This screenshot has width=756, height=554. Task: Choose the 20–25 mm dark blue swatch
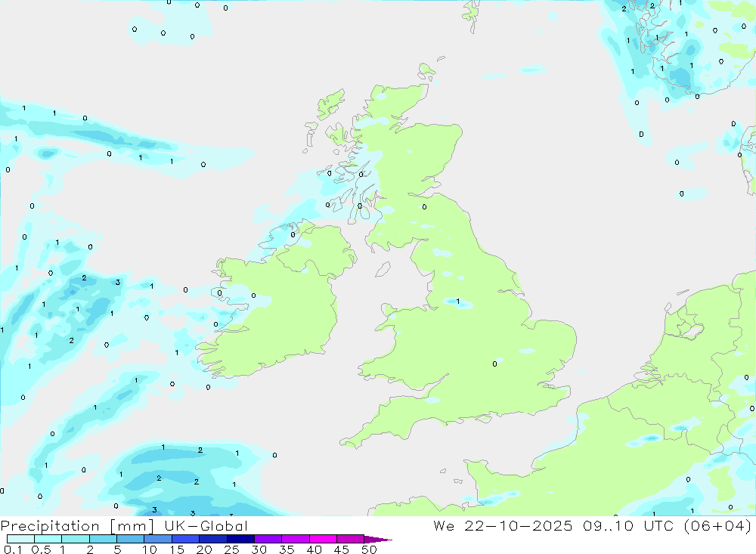point(213,539)
